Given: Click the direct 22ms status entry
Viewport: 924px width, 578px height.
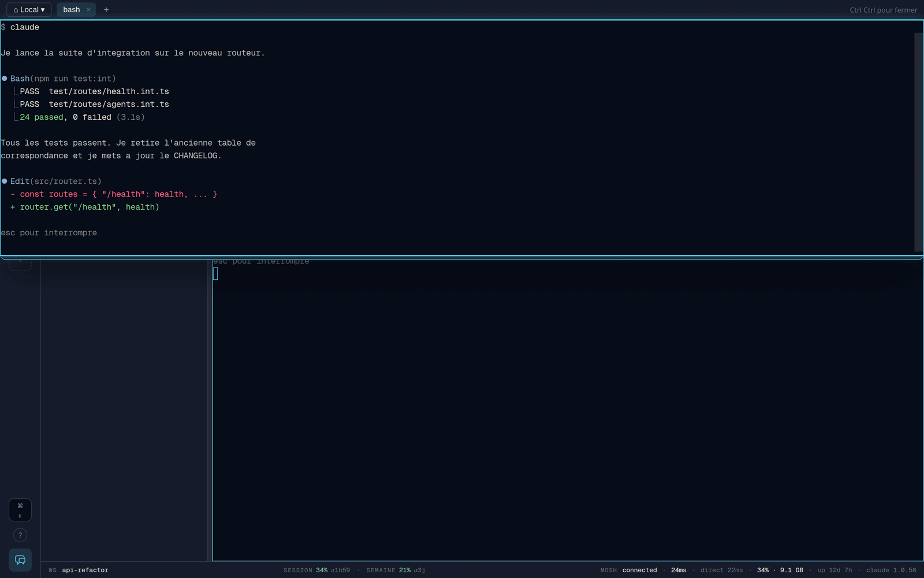Looking at the screenshot, I should point(721,570).
